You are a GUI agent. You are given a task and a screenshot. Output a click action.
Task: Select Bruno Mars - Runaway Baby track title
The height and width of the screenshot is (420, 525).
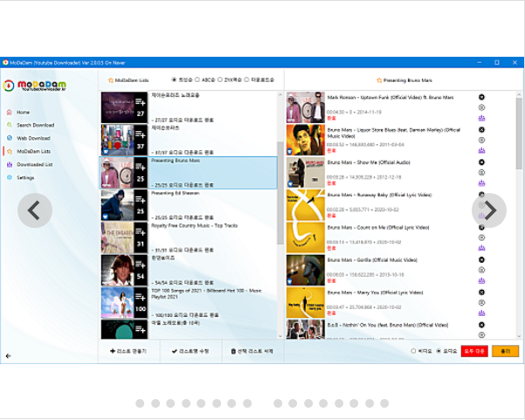point(379,195)
